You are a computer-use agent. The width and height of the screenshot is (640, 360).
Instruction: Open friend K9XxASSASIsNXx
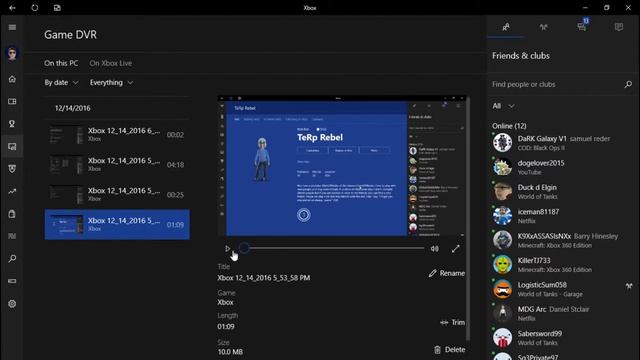point(562,240)
